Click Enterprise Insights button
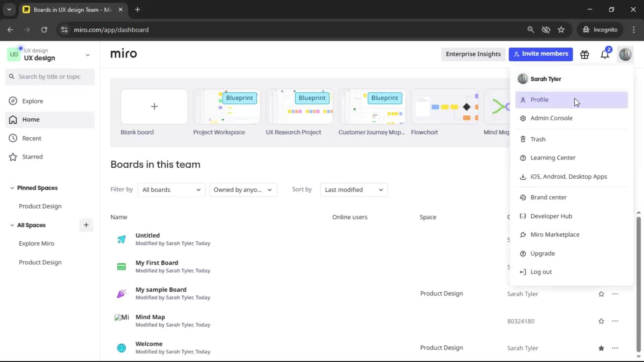 coord(473,54)
